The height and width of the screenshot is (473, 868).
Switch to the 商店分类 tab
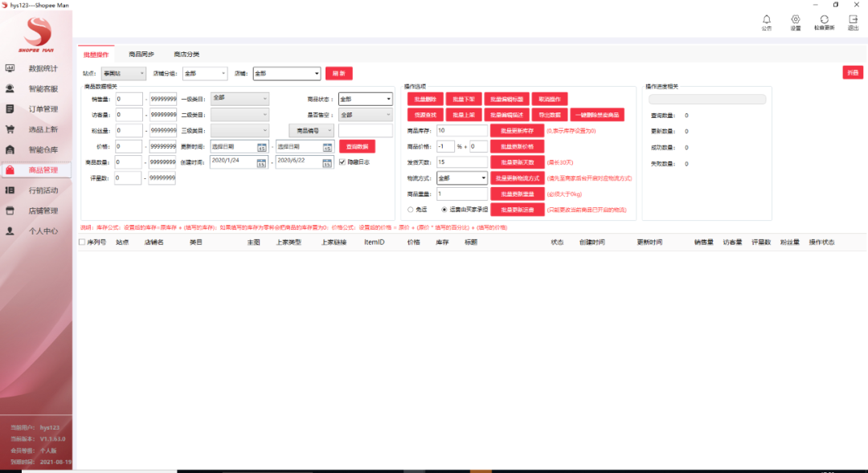(x=186, y=55)
